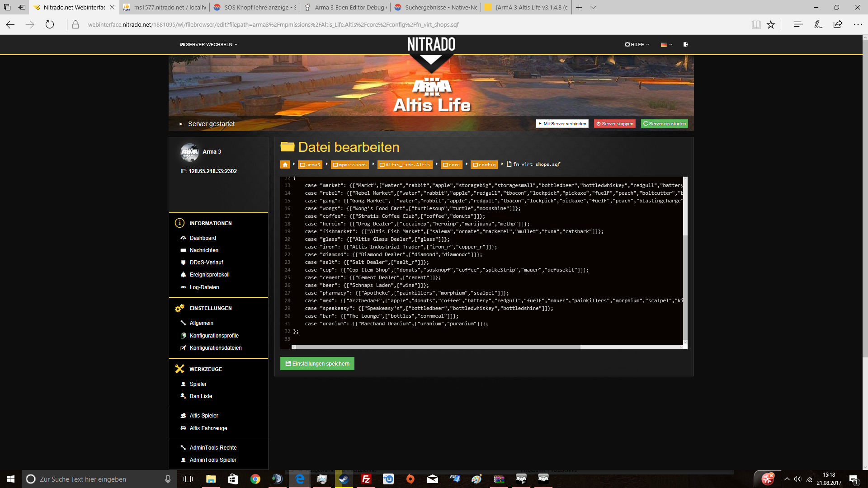Open the language flag dropdown
This screenshot has width=868, height=488.
(x=666, y=45)
